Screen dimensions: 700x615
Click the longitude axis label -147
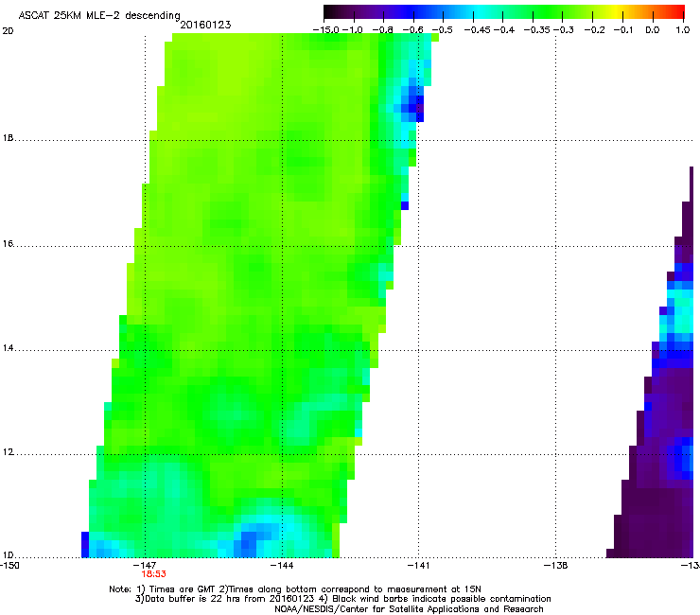point(146,566)
